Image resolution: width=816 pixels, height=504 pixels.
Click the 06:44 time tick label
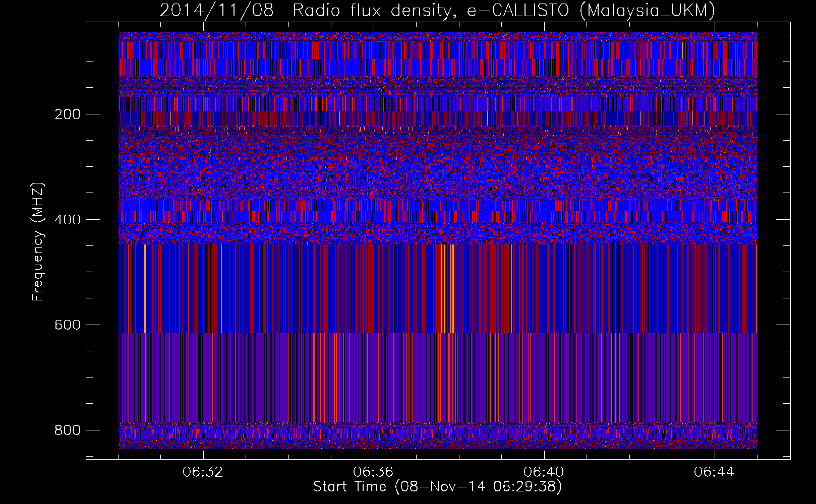pyautogui.click(x=714, y=472)
